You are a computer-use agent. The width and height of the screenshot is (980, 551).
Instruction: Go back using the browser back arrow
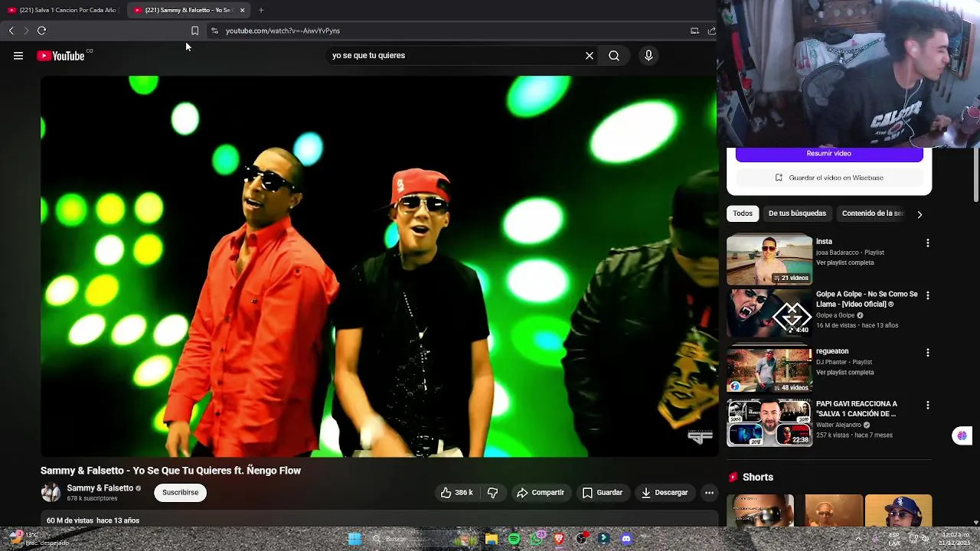(x=11, y=31)
